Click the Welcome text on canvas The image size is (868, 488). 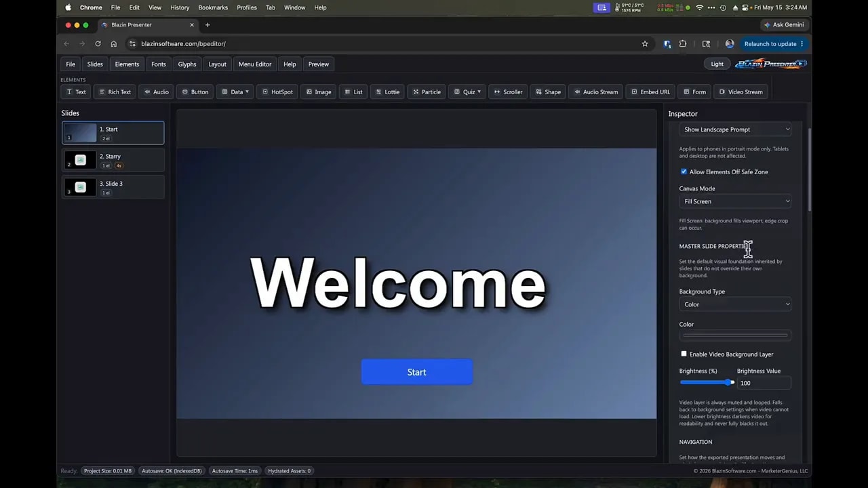click(398, 283)
